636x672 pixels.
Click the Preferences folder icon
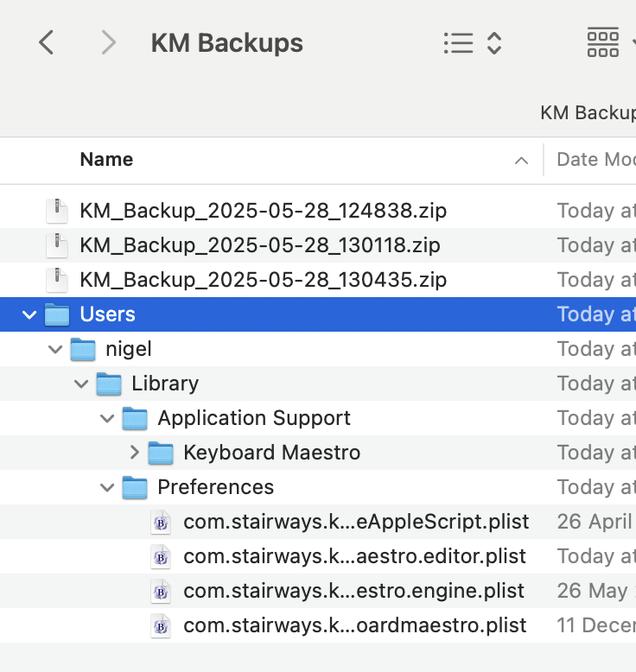135,487
